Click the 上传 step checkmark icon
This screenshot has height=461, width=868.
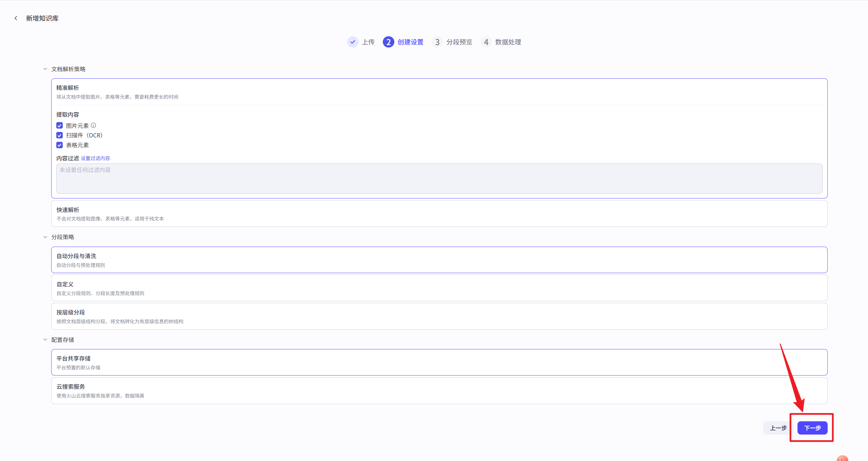(353, 42)
